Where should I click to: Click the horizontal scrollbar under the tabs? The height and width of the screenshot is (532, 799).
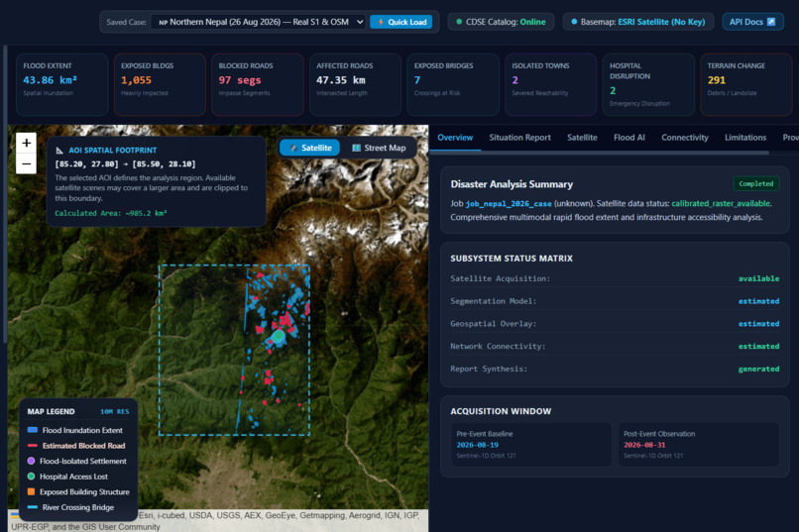point(599,153)
